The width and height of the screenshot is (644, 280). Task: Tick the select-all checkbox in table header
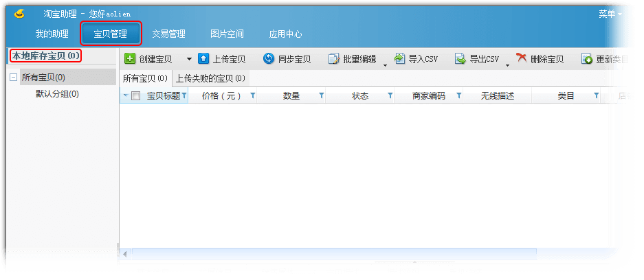pos(136,96)
